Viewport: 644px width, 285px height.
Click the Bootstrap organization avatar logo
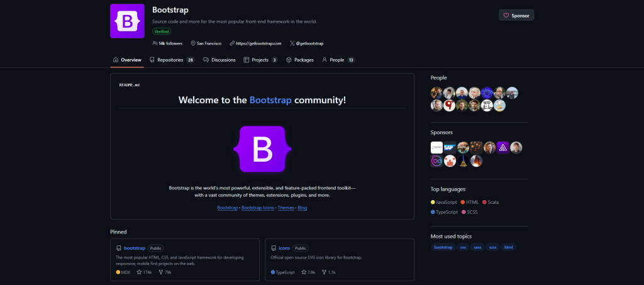tap(127, 21)
